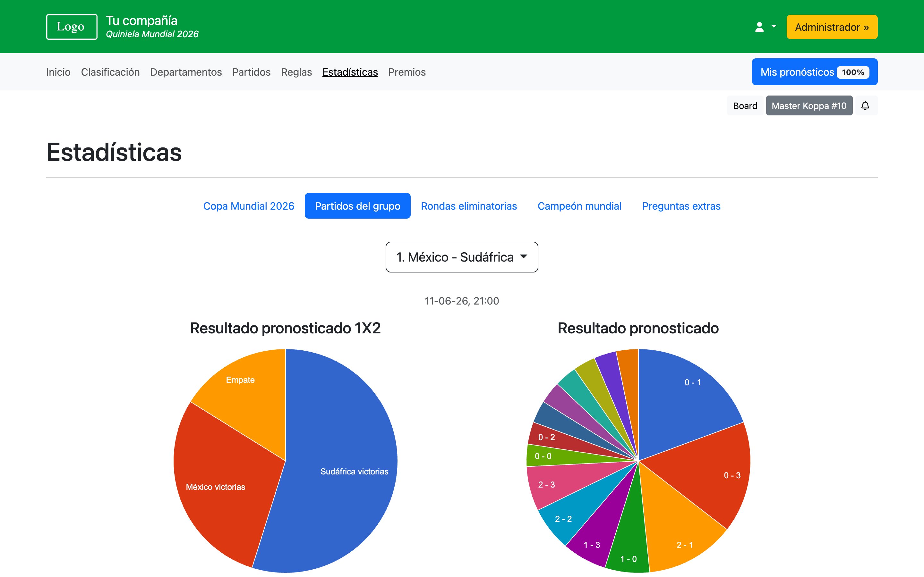Switch to Copa Mundial 2026 tab
Screen dimensions: 924x577
[x=249, y=206]
